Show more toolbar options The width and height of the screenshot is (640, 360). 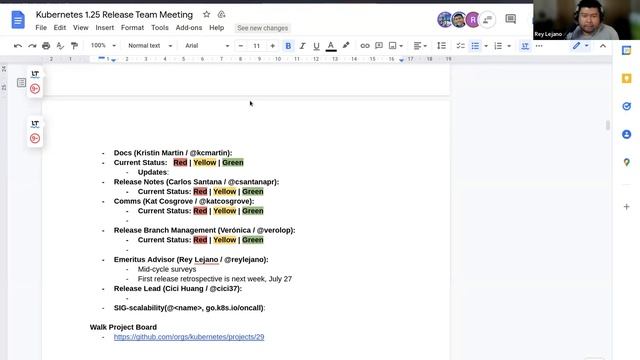click(x=539, y=46)
